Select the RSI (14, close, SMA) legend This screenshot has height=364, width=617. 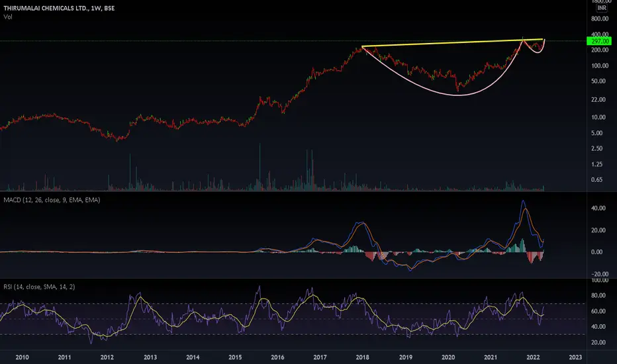[x=39, y=287]
